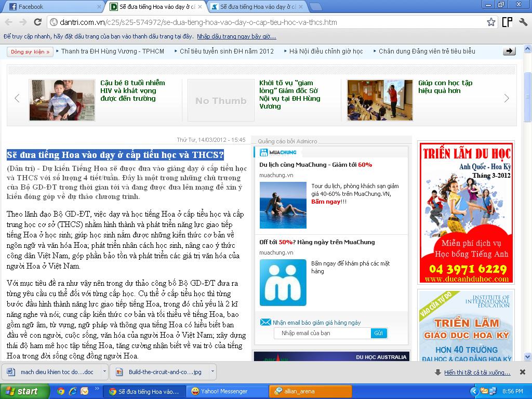Open 'Off tới 50%? Hàng ngày trên MuaChung' ad
The height and width of the screenshot is (399, 532).
(x=317, y=242)
